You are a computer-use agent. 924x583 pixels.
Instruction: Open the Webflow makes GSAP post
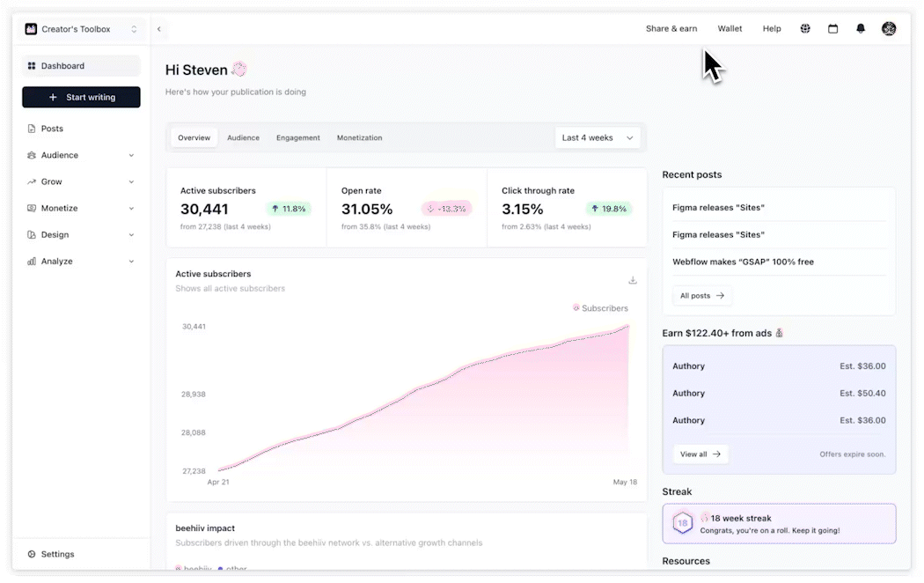(743, 262)
